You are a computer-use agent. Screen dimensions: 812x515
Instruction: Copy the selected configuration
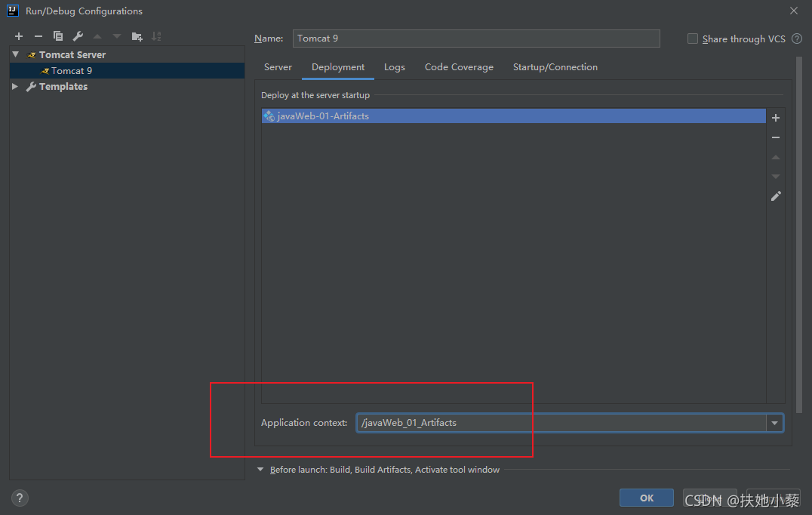(x=58, y=36)
